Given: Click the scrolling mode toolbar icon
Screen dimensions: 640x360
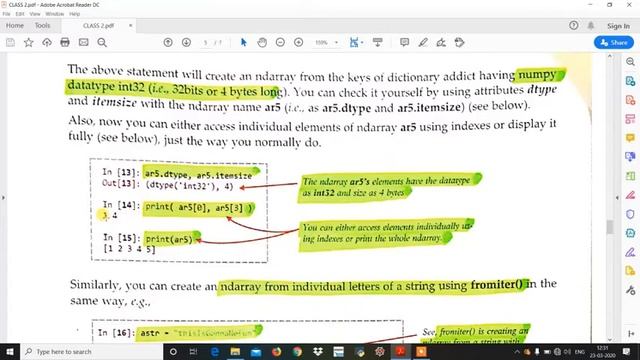Looking at the screenshot, I should coord(378,42).
